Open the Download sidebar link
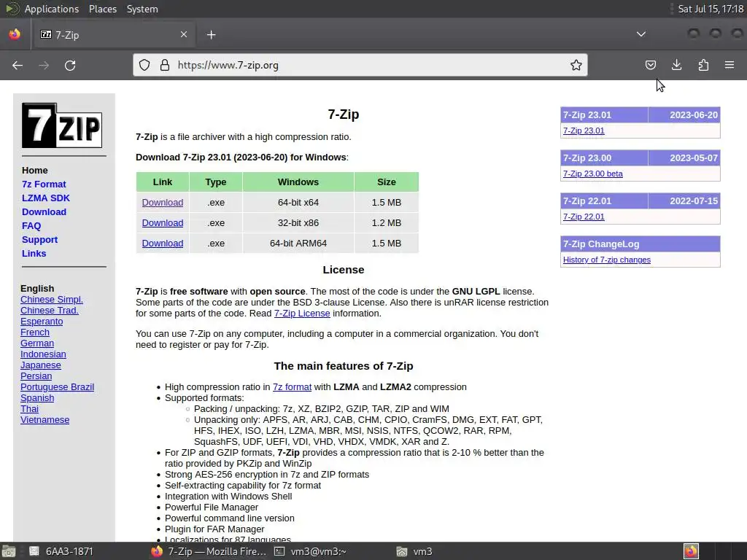747x560 pixels. pyautogui.click(x=44, y=212)
